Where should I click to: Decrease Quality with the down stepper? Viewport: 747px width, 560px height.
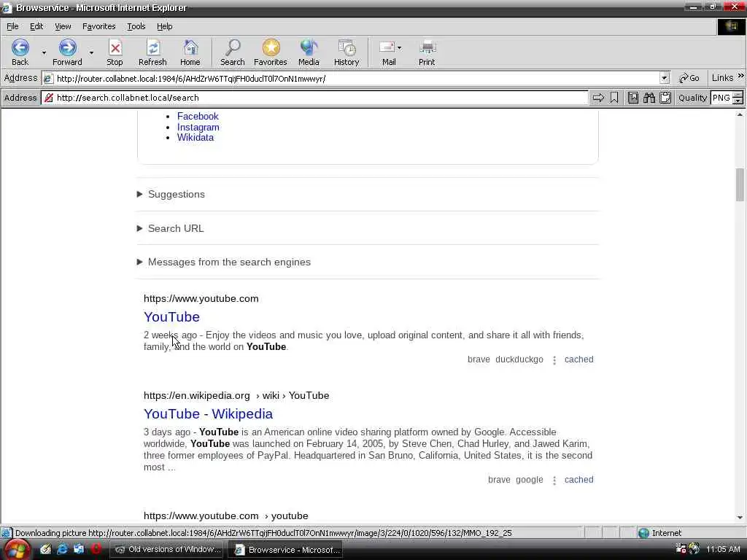click(x=738, y=101)
